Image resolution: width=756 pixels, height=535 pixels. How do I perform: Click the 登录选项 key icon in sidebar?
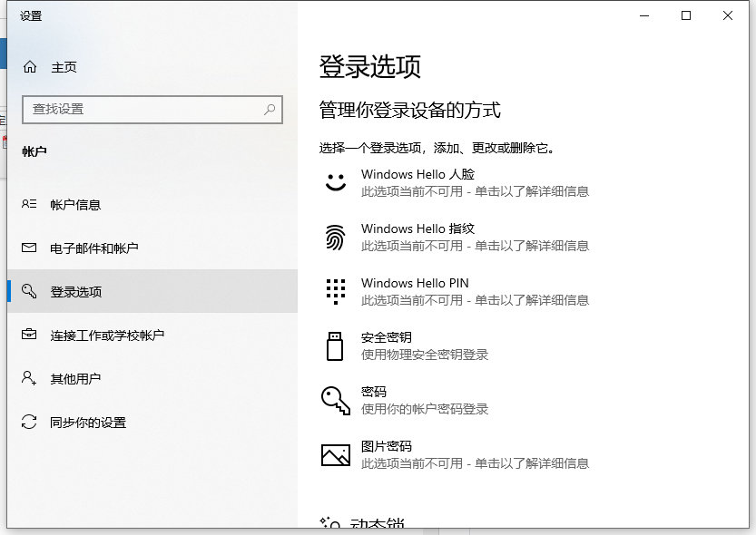[29, 290]
